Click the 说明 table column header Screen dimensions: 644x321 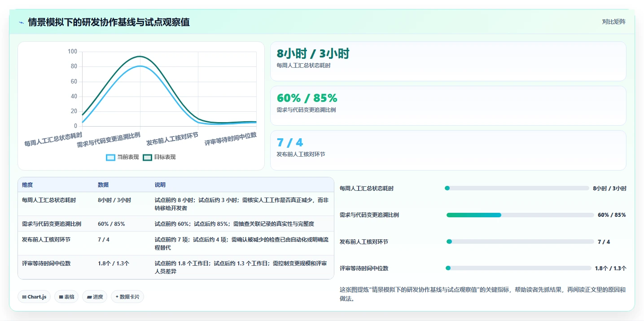pos(160,185)
